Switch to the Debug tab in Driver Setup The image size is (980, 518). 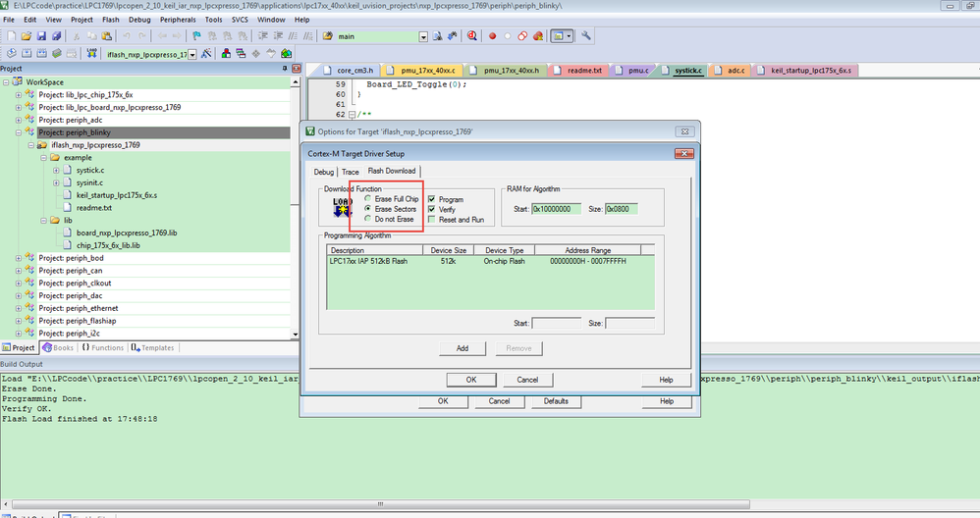tap(324, 172)
